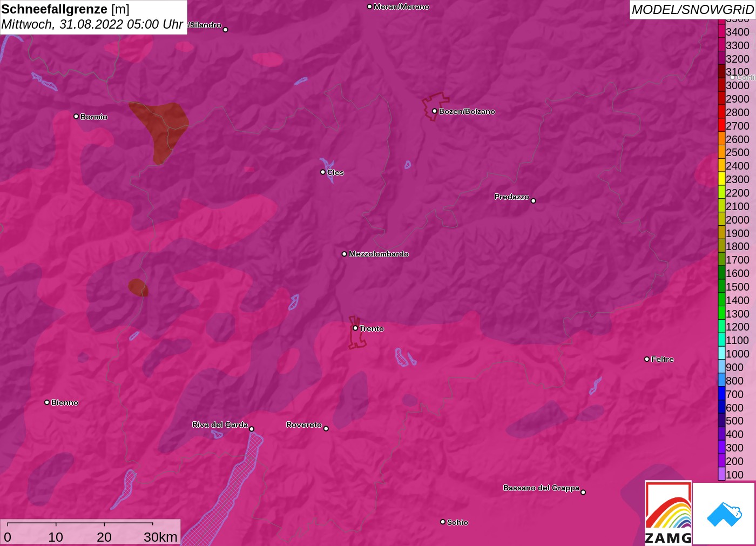Pick the blue 700 legend color swatch
Image resolution: width=756 pixels, height=546 pixels.
721,394
